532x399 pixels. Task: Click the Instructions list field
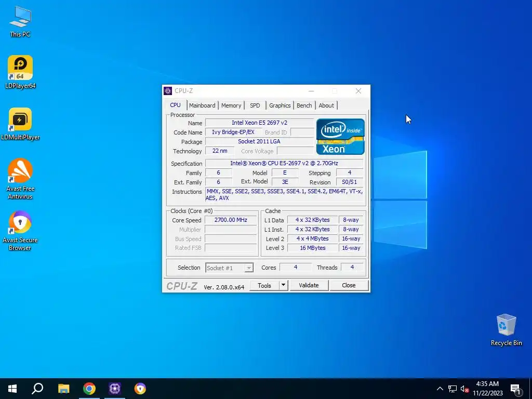(284, 195)
